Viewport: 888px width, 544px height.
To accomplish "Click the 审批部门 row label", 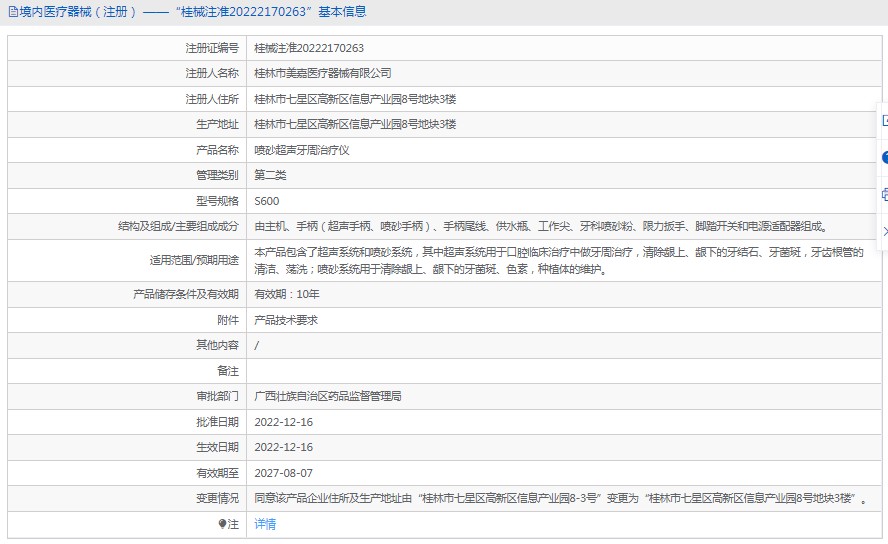I will click(217, 396).
